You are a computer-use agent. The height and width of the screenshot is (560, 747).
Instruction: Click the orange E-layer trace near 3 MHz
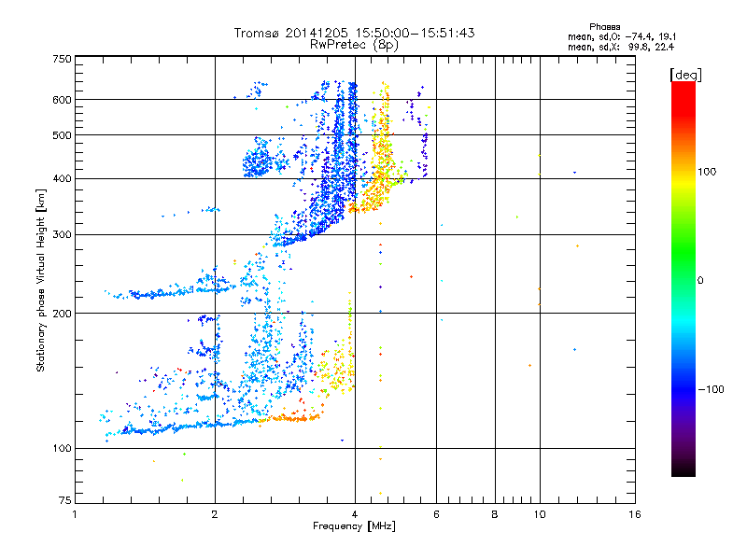point(290,418)
